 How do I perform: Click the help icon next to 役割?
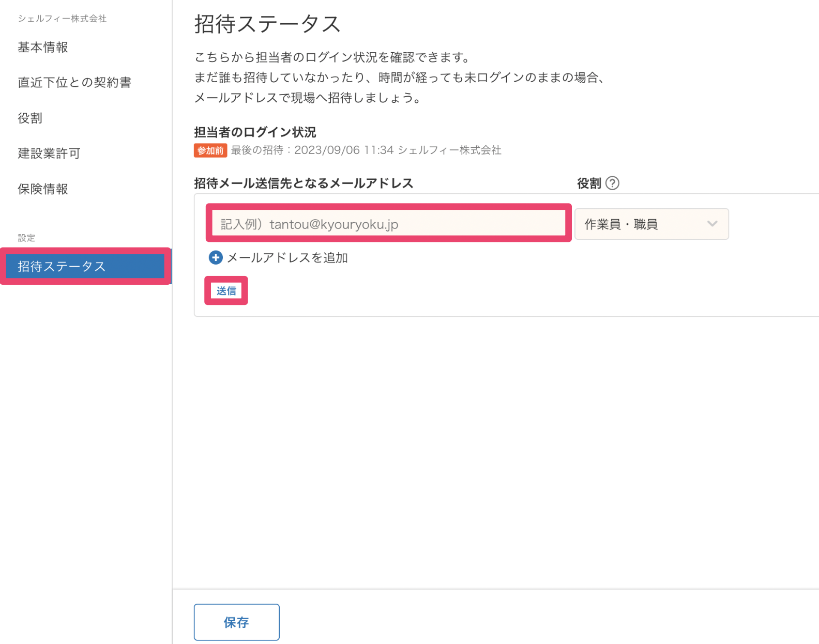tap(612, 183)
